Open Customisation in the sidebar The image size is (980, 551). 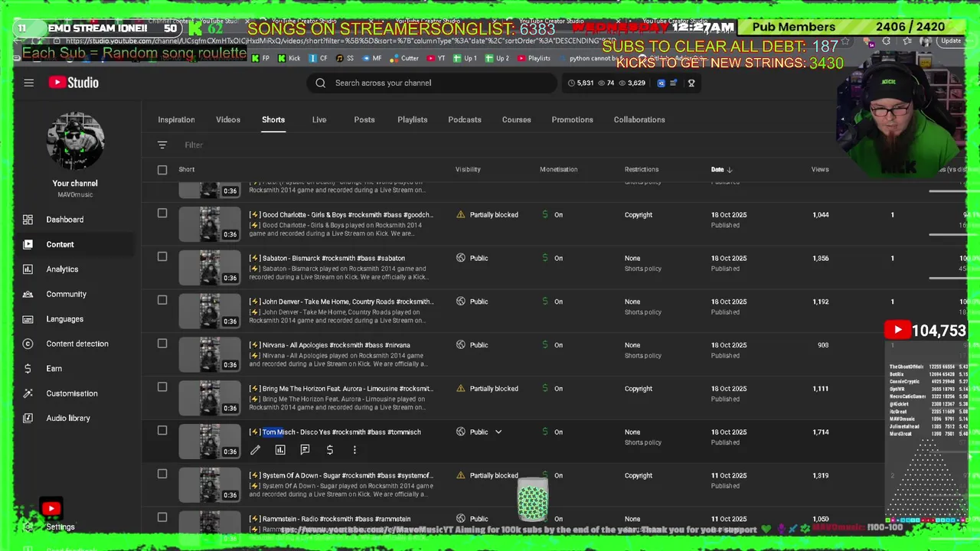71,393
